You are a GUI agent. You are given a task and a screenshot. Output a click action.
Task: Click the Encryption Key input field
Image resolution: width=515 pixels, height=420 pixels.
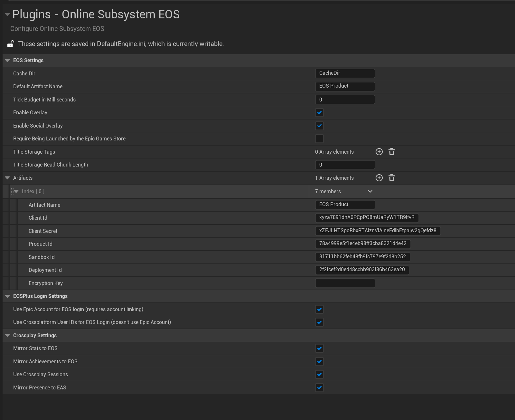click(345, 283)
